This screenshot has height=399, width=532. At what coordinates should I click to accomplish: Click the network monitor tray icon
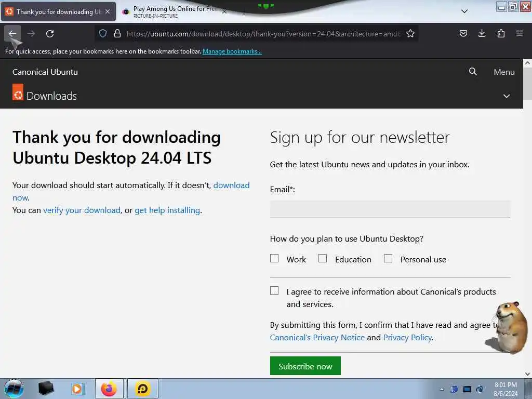(467, 389)
